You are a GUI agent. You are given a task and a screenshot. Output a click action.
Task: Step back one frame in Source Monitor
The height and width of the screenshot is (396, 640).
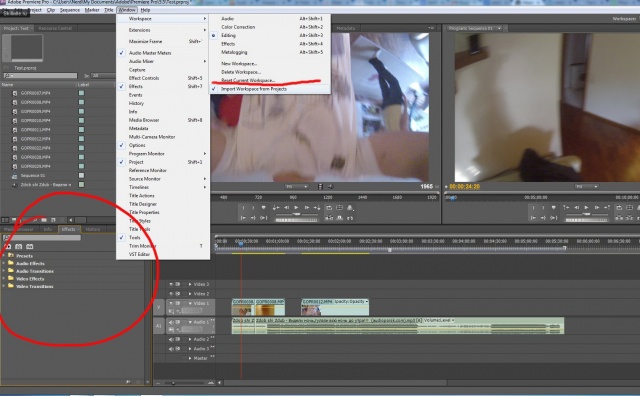pyautogui.click(x=287, y=208)
